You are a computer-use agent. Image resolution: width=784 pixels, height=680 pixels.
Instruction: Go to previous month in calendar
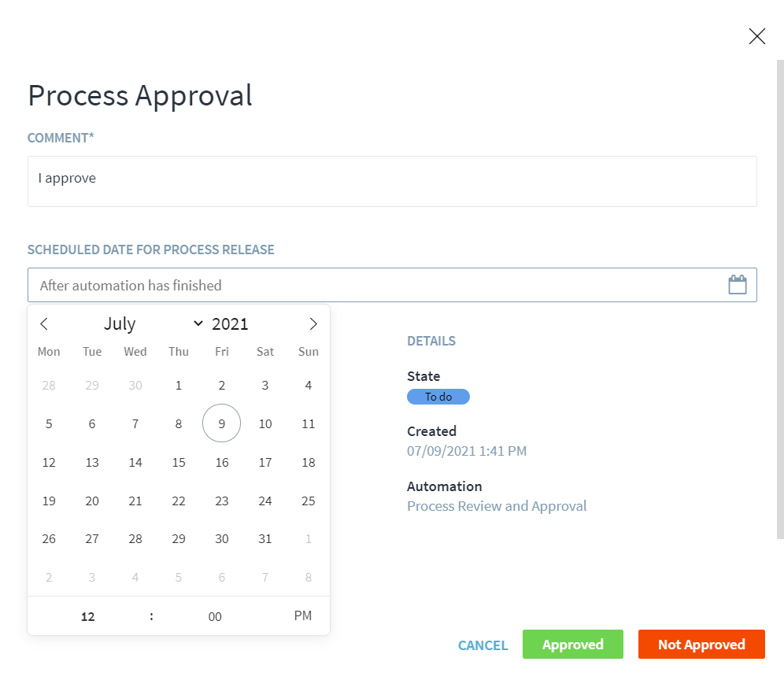pos(44,324)
